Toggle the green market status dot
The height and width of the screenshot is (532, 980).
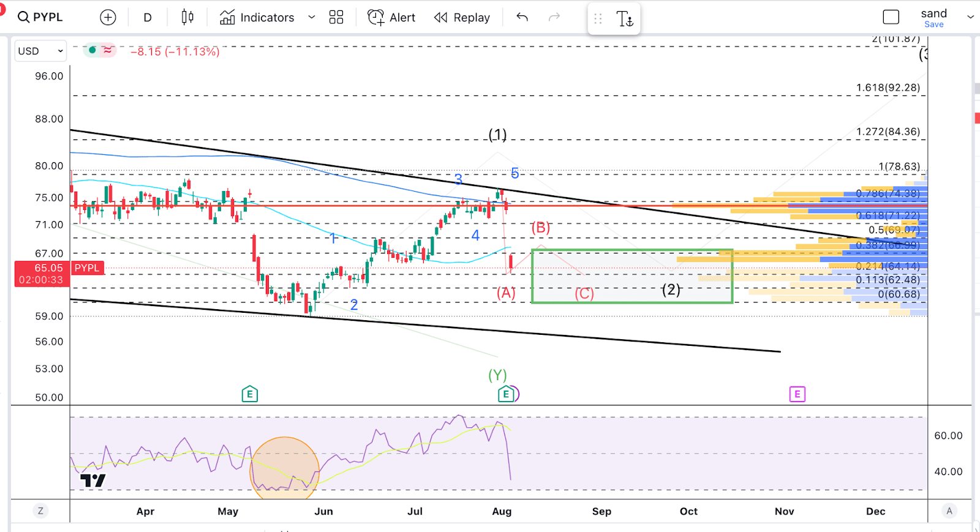pyautogui.click(x=92, y=50)
